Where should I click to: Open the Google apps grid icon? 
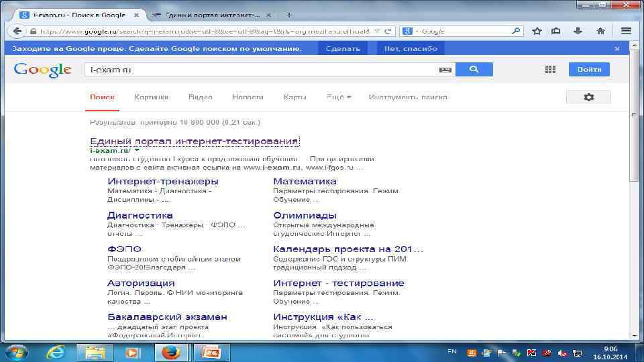point(550,69)
